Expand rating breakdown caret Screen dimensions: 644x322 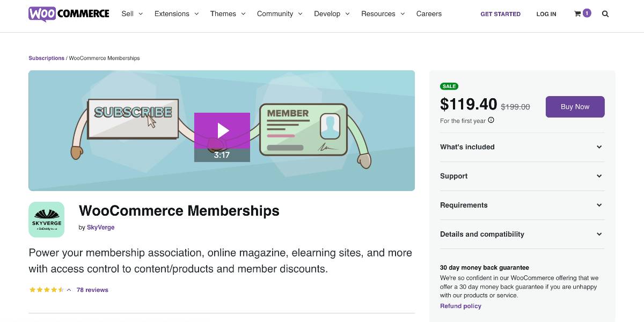(69, 290)
